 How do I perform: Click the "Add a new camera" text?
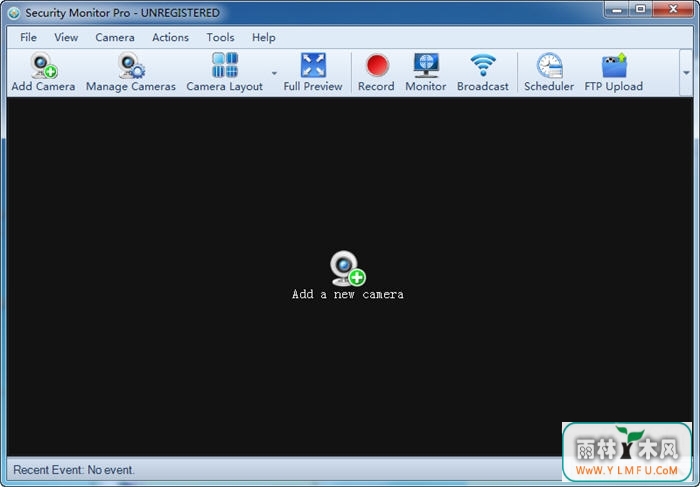tap(348, 295)
